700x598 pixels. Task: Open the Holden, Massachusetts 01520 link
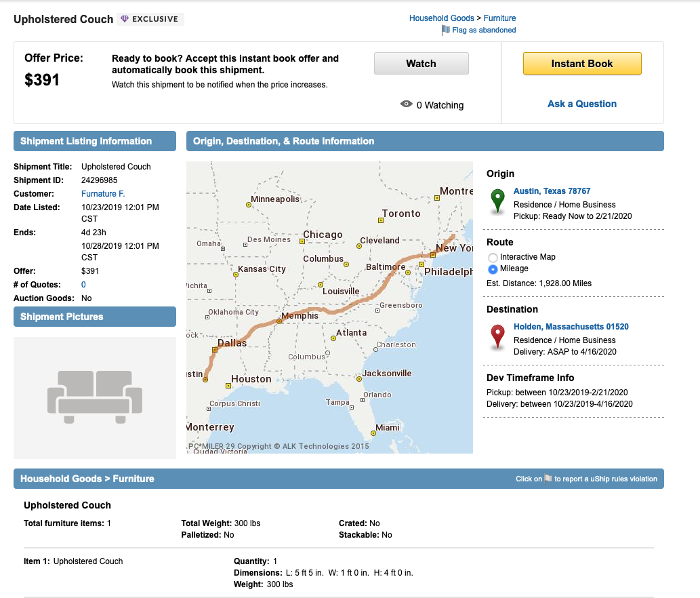pyautogui.click(x=570, y=327)
